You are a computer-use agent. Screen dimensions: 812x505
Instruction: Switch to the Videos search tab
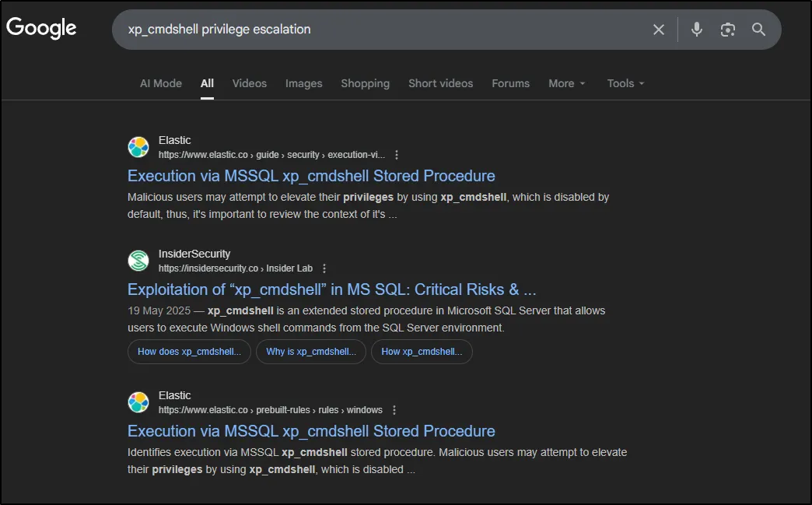coord(249,83)
